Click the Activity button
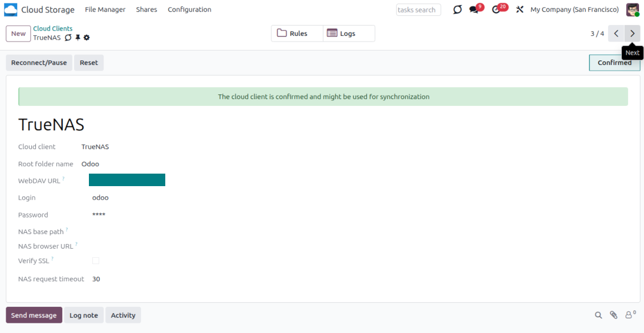This screenshot has height=333, width=644. click(123, 315)
